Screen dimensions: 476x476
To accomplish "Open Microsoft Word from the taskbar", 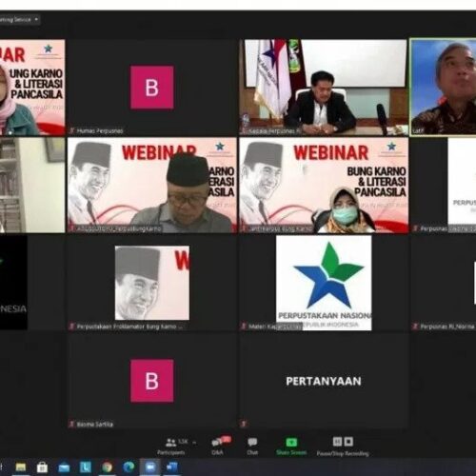I will point(172,467).
